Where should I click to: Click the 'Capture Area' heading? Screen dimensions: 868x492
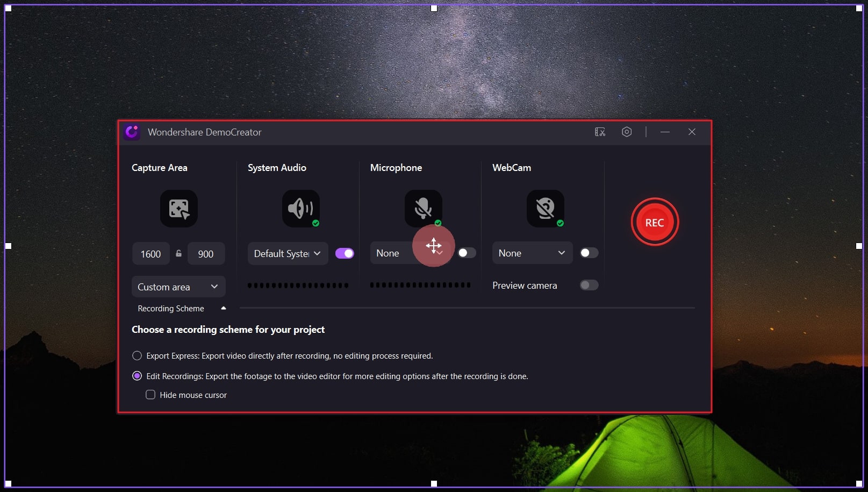160,168
